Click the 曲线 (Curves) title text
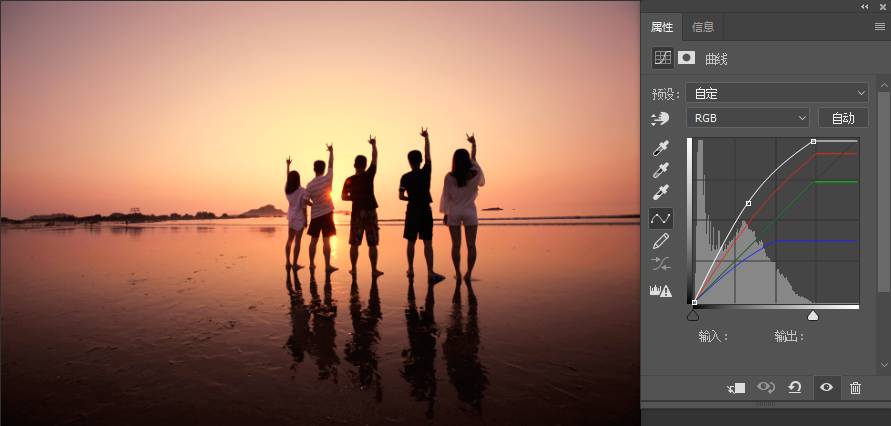This screenshot has width=891, height=426. (716, 59)
